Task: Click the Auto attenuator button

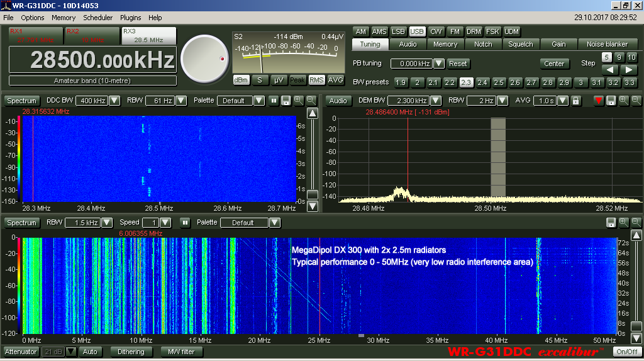Action: pos(90,352)
